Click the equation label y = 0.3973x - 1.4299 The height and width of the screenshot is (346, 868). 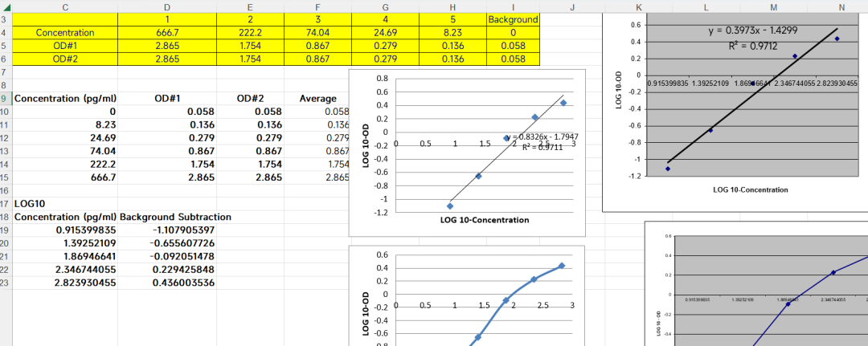[753, 31]
